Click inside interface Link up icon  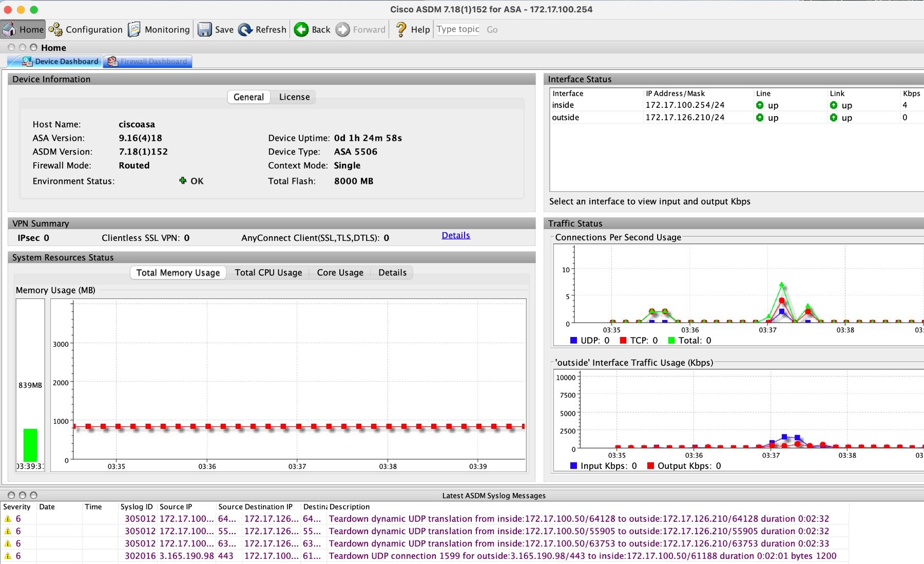pyautogui.click(x=834, y=105)
